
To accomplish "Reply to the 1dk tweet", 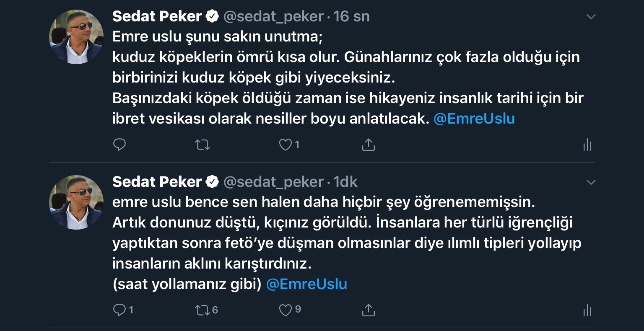I will 119,310.
